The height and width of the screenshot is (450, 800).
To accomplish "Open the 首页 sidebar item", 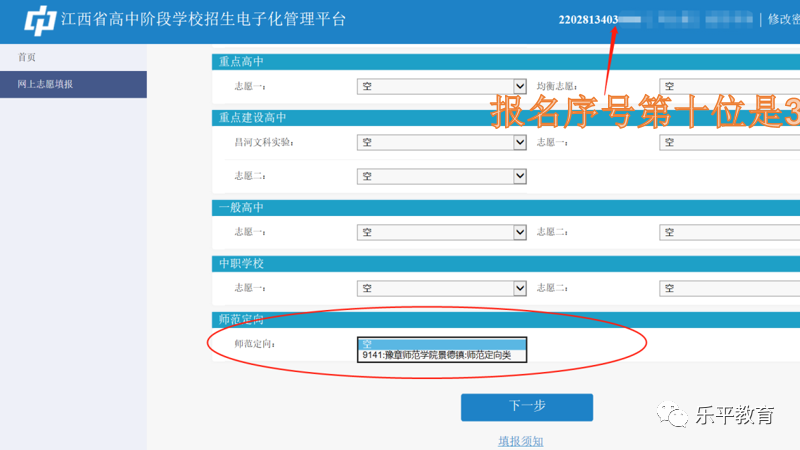I will pos(29,57).
